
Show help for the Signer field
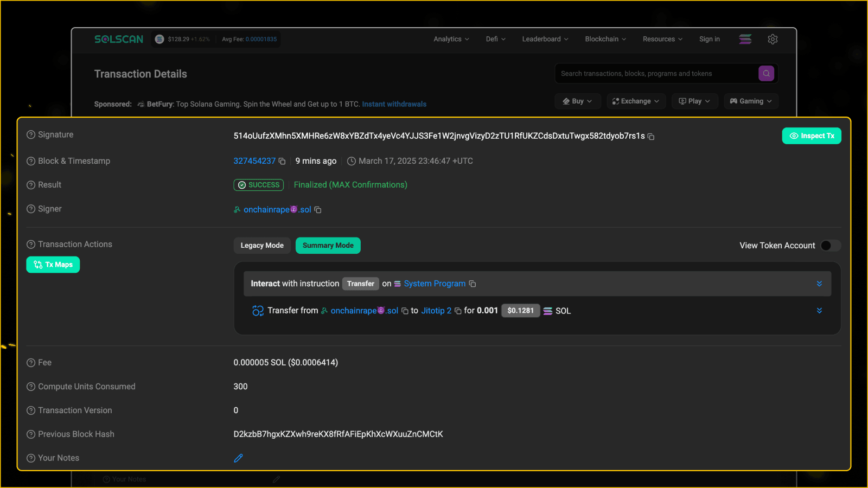[x=31, y=209]
